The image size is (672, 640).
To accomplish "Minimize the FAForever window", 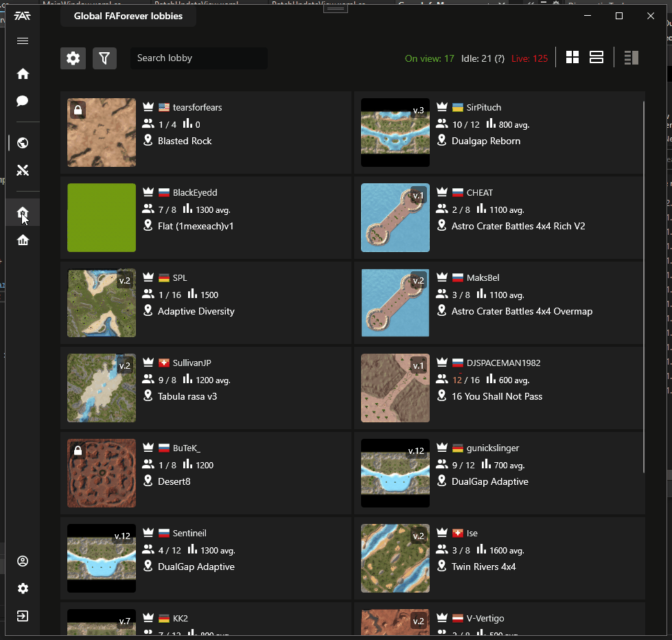I will (x=588, y=16).
